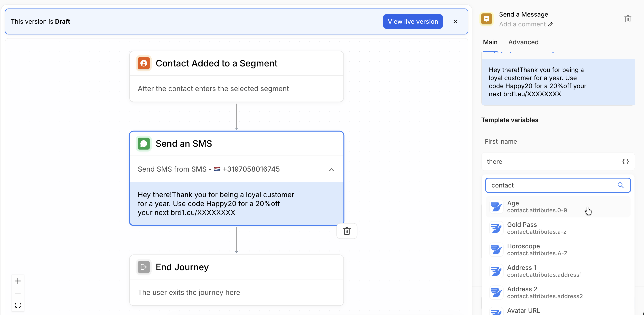Screen dimensions: 644x315
Task: Click the pencil icon next to Add a comment
Action: coord(550,25)
